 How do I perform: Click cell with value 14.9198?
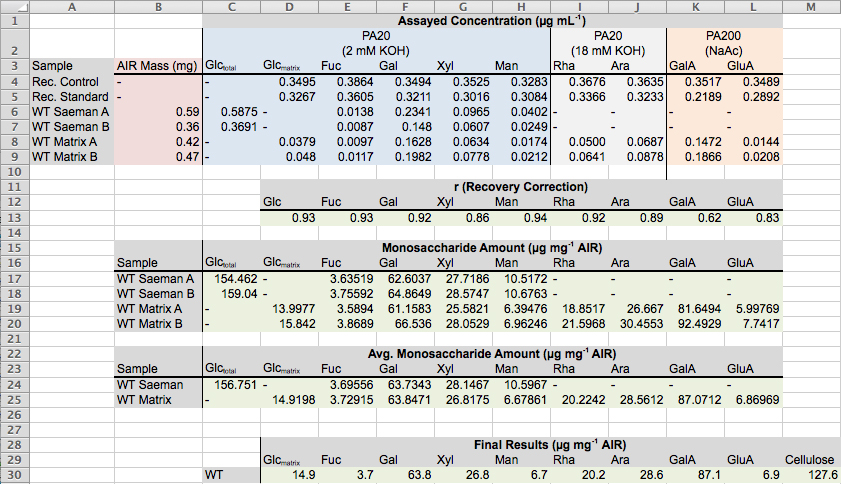click(290, 400)
